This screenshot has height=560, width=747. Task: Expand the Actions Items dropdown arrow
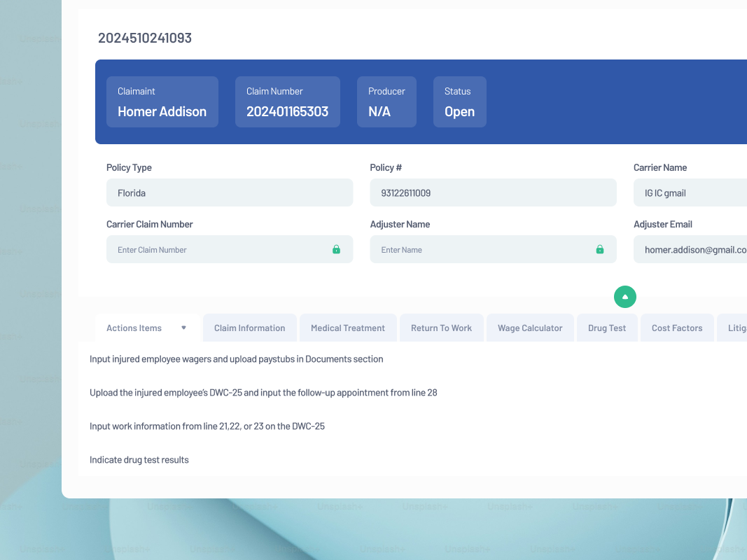tap(184, 328)
